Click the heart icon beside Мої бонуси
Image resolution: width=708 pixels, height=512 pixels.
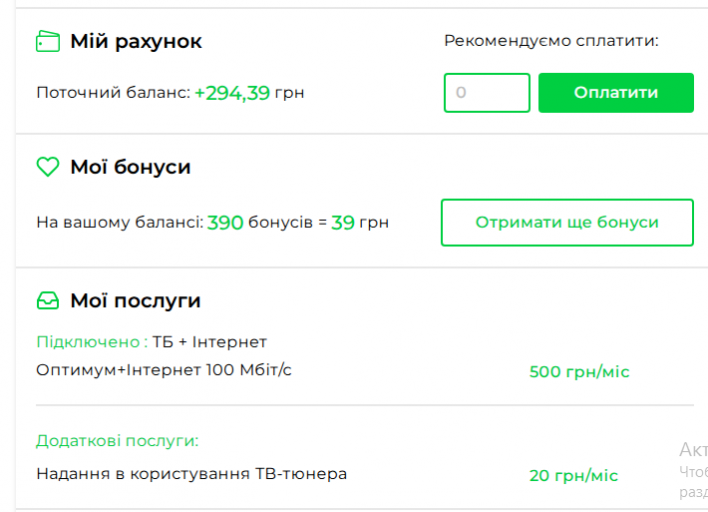[x=47, y=167]
